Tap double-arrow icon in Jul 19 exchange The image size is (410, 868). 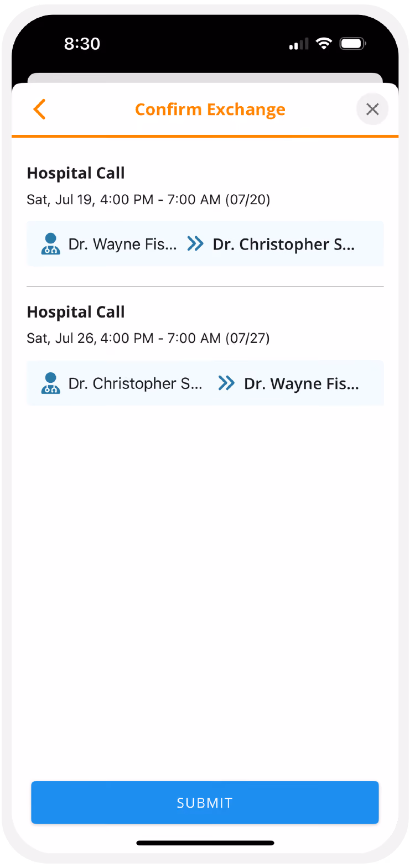pos(195,244)
